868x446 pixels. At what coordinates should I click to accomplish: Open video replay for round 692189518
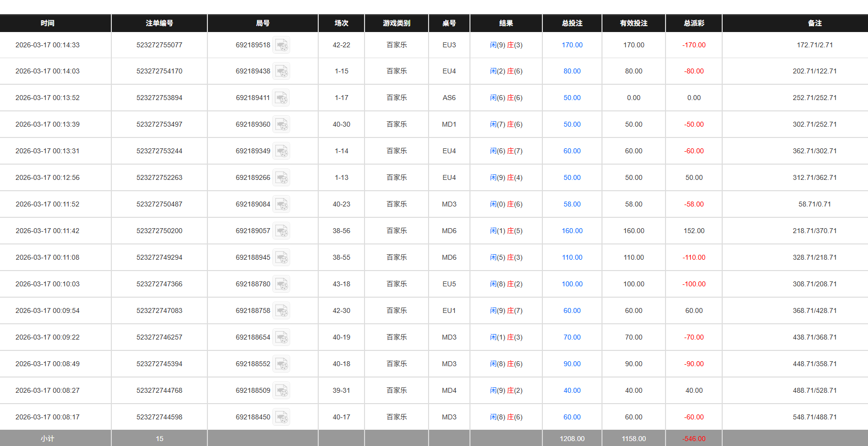point(281,45)
